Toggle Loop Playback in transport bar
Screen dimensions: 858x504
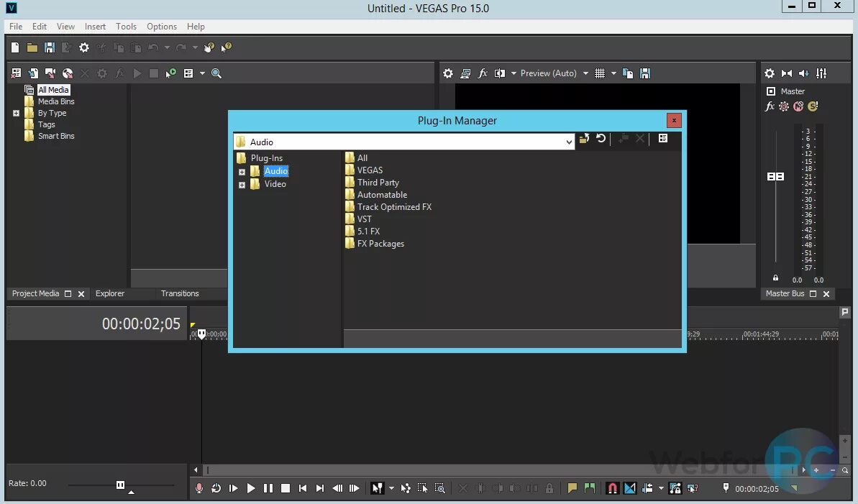tap(216, 488)
